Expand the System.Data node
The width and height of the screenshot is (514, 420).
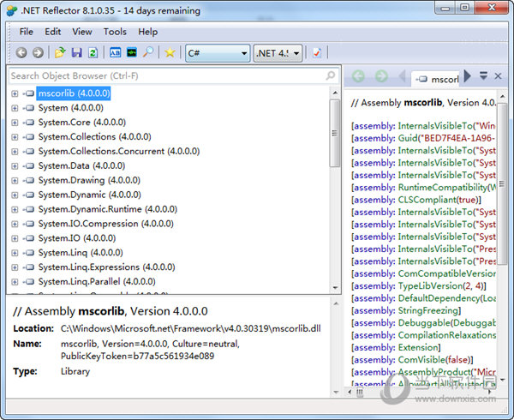point(15,166)
